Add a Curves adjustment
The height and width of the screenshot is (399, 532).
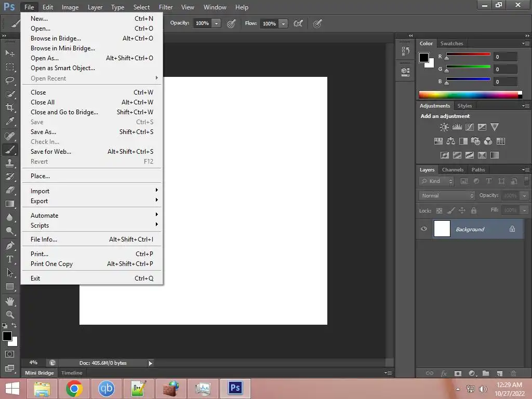pos(470,127)
